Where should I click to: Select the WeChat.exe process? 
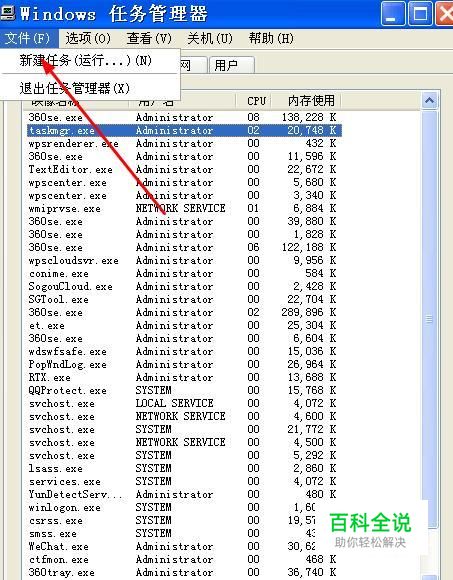(x=58, y=546)
